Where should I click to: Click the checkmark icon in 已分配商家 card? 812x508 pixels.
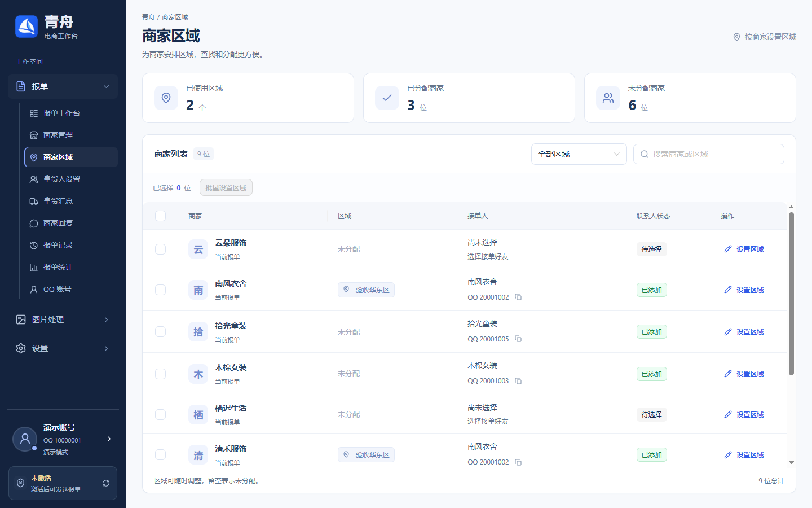point(387,98)
